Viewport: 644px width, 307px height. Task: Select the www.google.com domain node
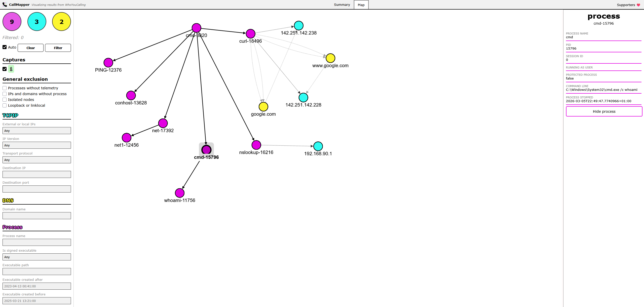[330, 58]
